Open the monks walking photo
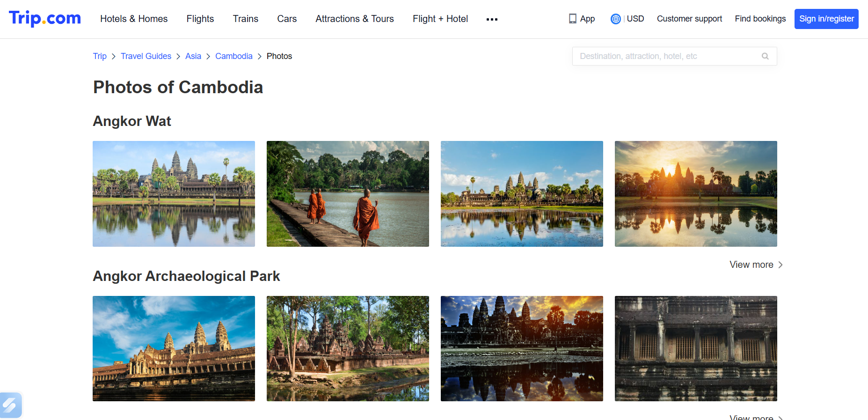Image resolution: width=868 pixels, height=420 pixels. (348, 194)
